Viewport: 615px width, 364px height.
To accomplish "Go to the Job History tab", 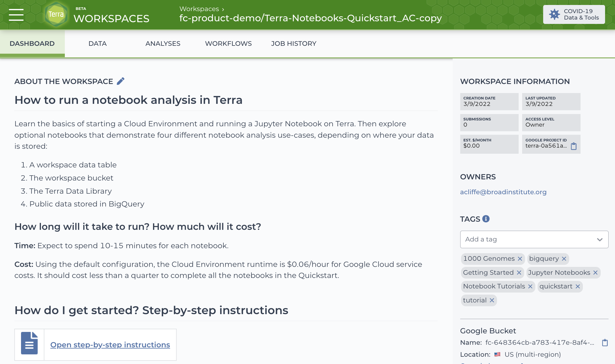I will [294, 43].
